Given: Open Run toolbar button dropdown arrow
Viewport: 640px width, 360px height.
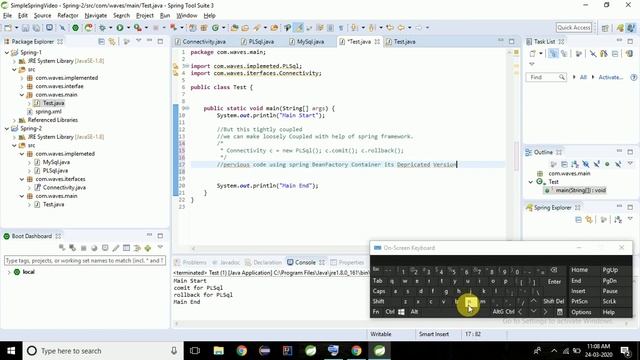Looking at the screenshot, I should (x=128, y=28).
